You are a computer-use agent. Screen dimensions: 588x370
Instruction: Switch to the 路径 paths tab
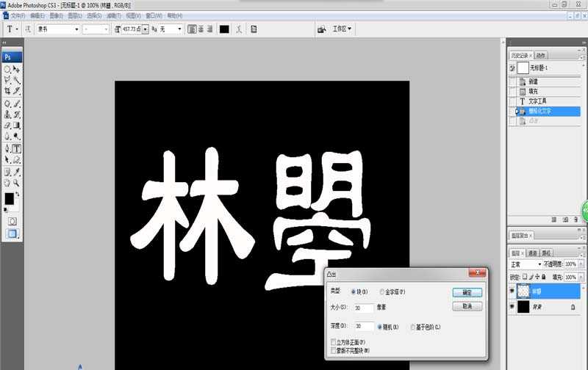click(x=546, y=253)
